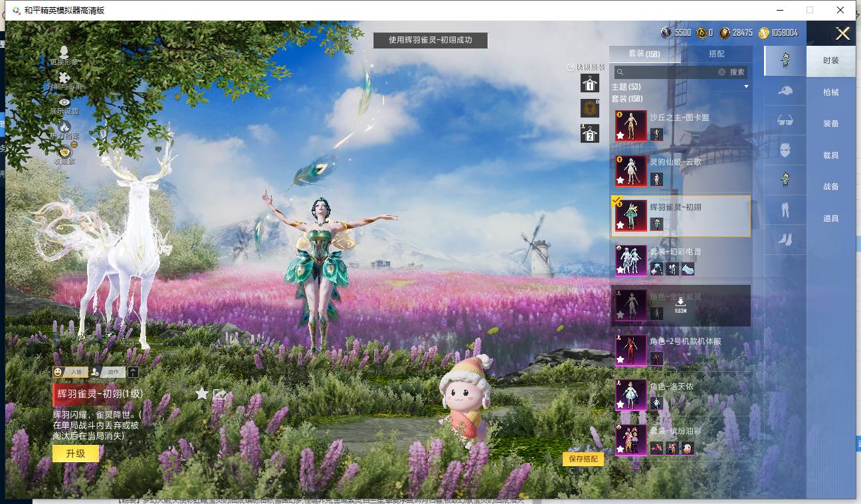Expand the 主题 (53) dropdown arrow

pyautogui.click(x=746, y=87)
